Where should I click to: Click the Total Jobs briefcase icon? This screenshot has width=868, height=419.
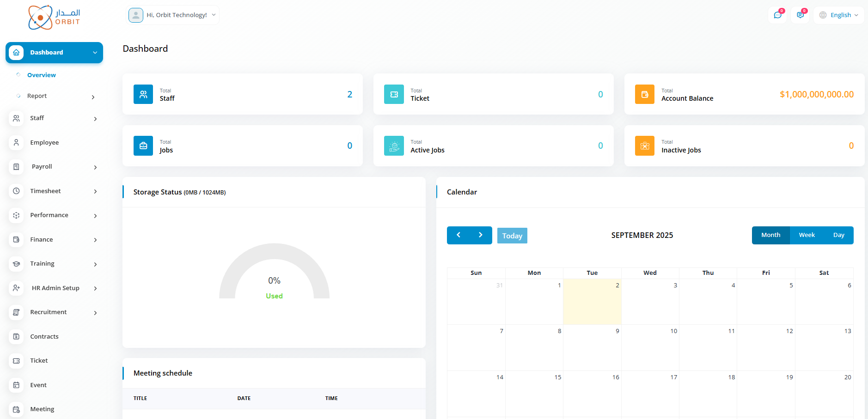(x=143, y=146)
